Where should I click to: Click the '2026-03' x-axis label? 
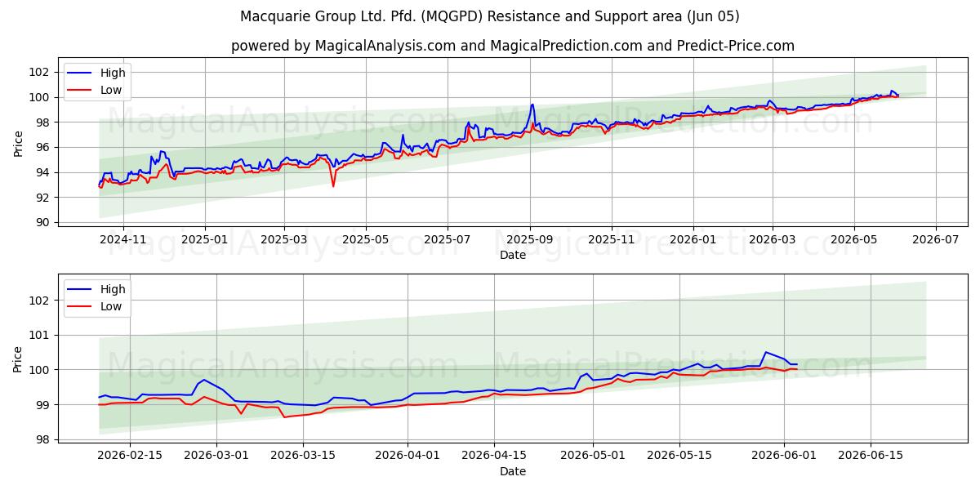point(773,240)
